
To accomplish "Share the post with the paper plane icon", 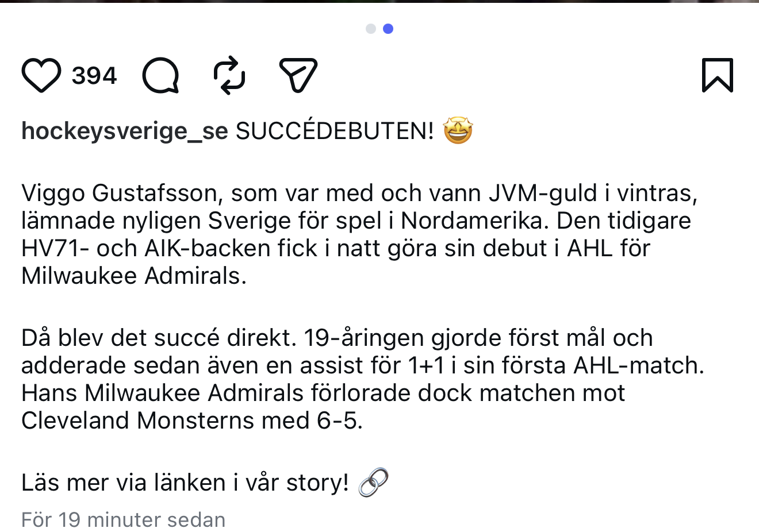I will [298, 75].
